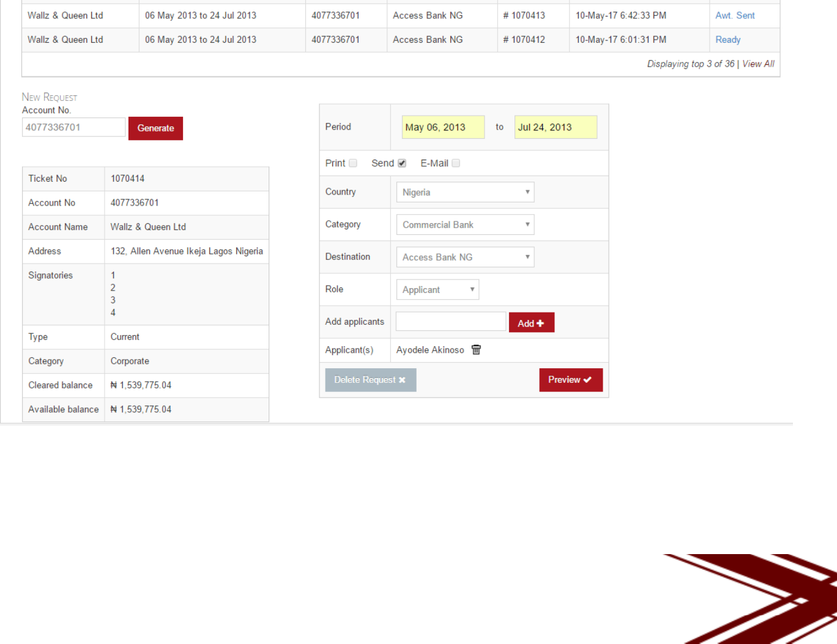Image resolution: width=837 pixels, height=644 pixels.
Task: Click the red Generate button
Action: tap(155, 128)
